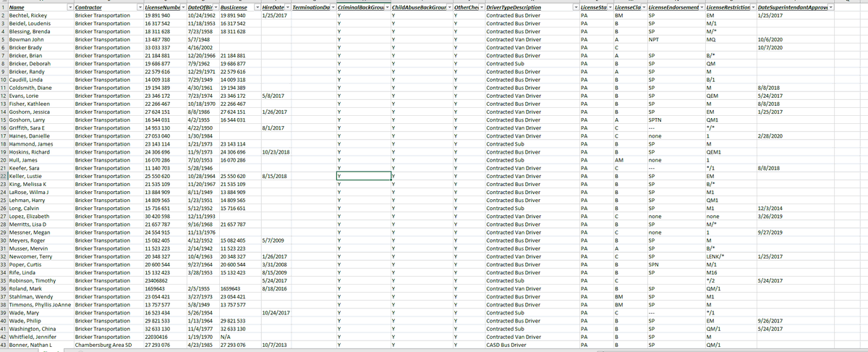Click license number cell "22030416"

coord(164,338)
